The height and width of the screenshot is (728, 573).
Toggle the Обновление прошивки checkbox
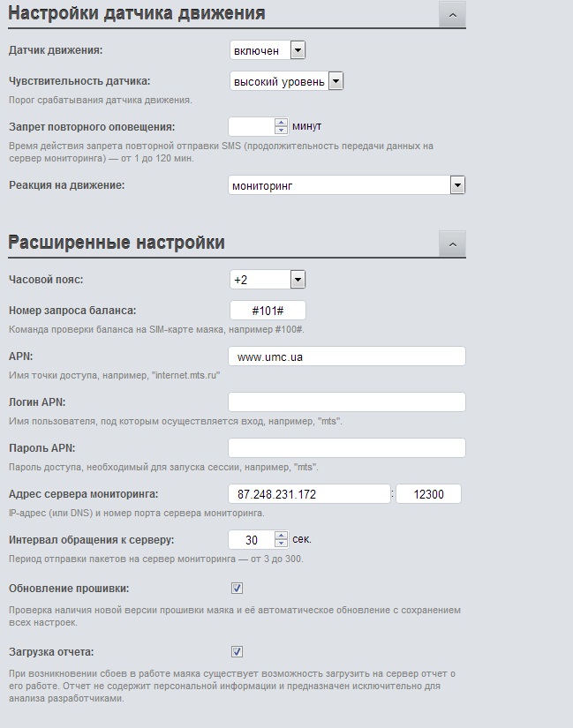pos(237,589)
